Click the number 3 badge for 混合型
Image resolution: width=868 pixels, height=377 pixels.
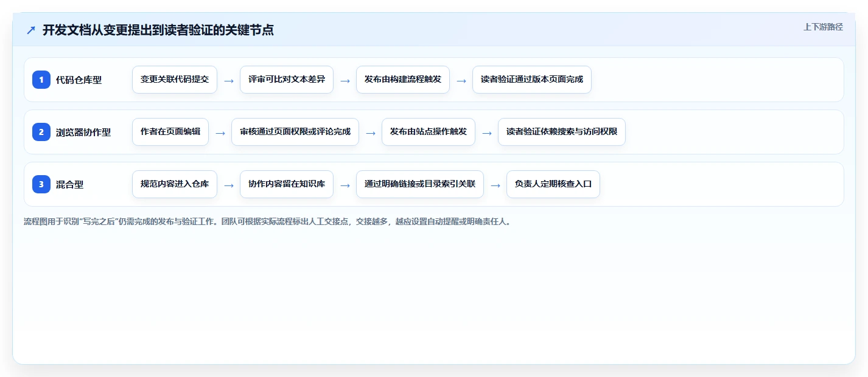pos(41,184)
